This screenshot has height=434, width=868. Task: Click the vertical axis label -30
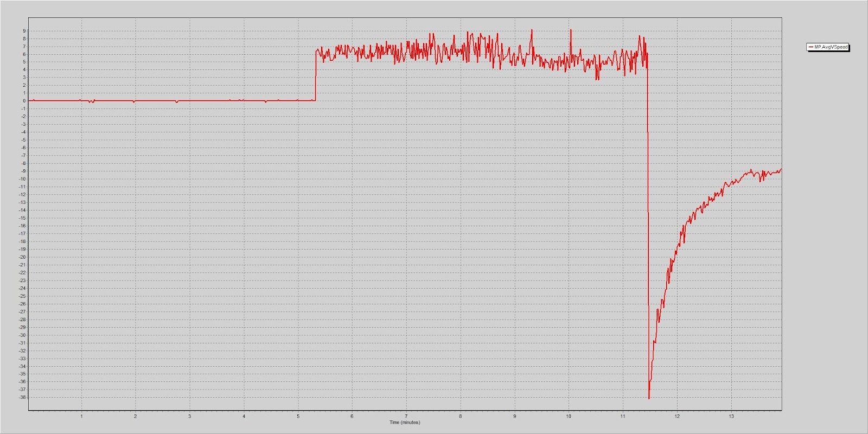(23, 335)
